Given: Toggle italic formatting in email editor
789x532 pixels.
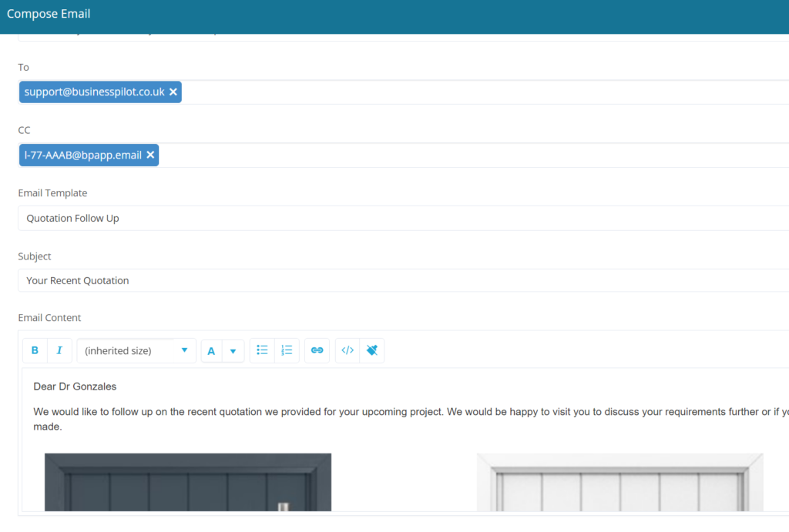Looking at the screenshot, I should [x=59, y=350].
